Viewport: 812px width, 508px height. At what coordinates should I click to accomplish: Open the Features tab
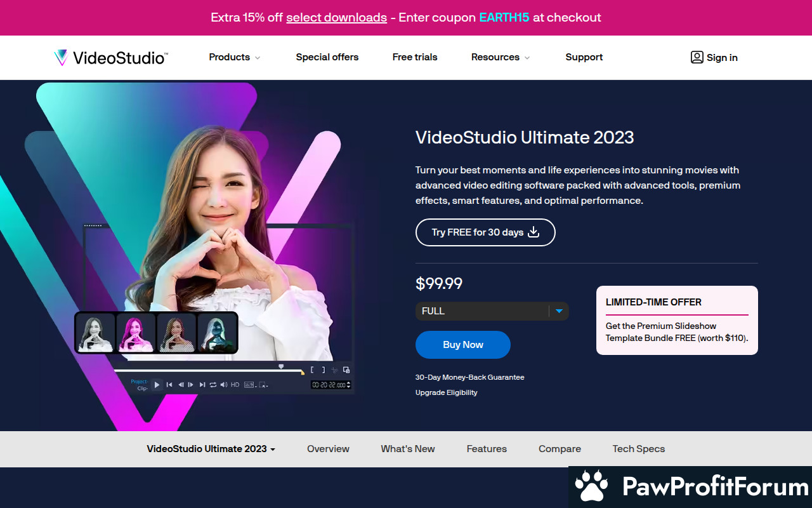coord(487,449)
